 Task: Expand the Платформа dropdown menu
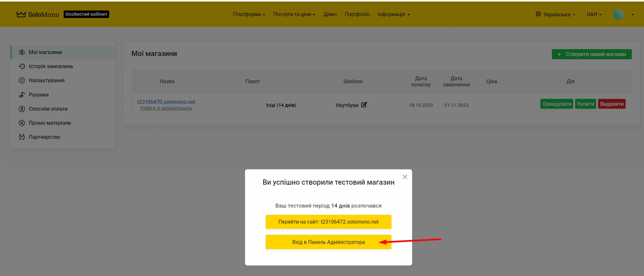249,14
